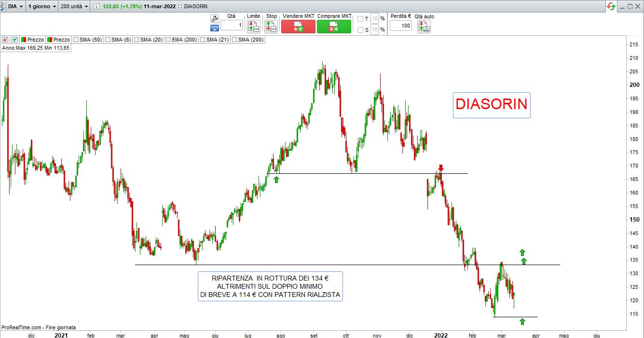Screen dimensions: 644x338
Task: Enable the EMA (200) checkbox
Action: [x=168, y=40]
